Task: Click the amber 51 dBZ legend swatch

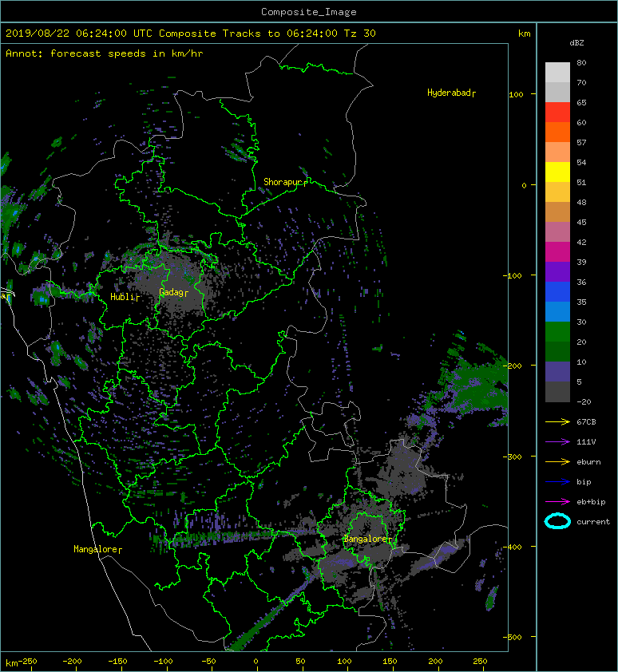Action: pyautogui.click(x=557, y=192)
